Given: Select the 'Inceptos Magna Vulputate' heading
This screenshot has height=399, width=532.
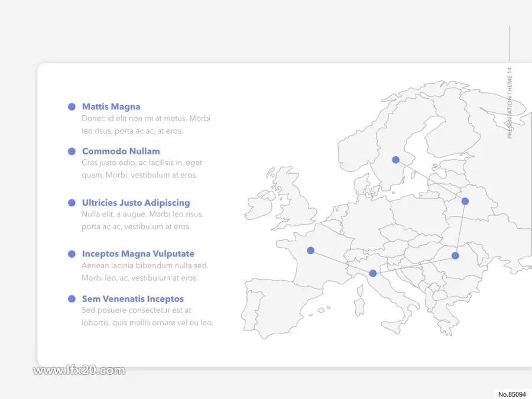Looking at the screenshot, I should point(138,254).
